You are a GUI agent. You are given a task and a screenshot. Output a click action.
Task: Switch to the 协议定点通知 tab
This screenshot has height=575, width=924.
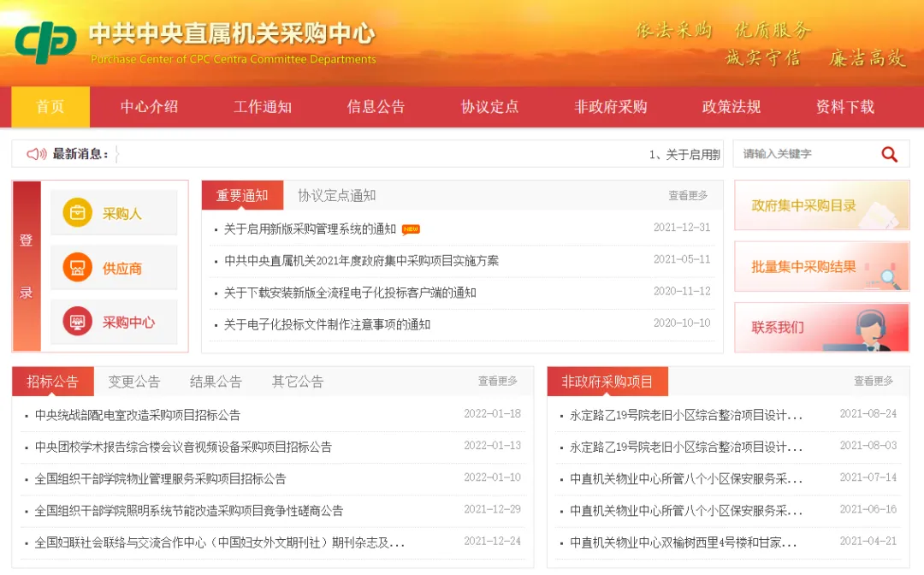(x=336, y=196)
